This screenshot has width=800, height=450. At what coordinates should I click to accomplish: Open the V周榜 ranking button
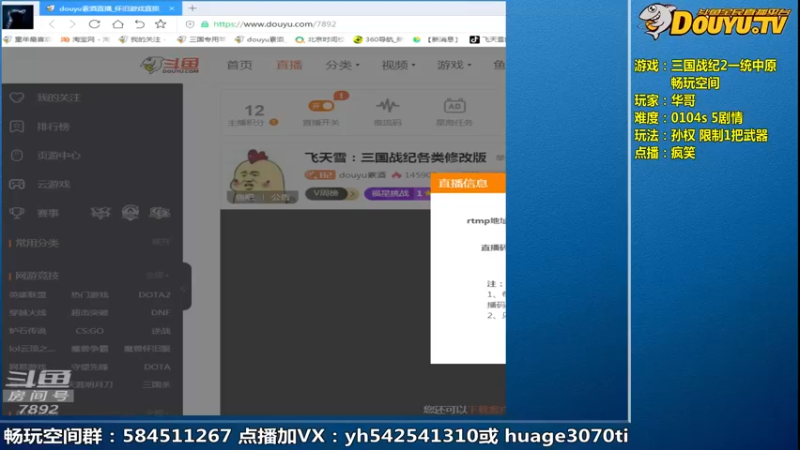331,193
